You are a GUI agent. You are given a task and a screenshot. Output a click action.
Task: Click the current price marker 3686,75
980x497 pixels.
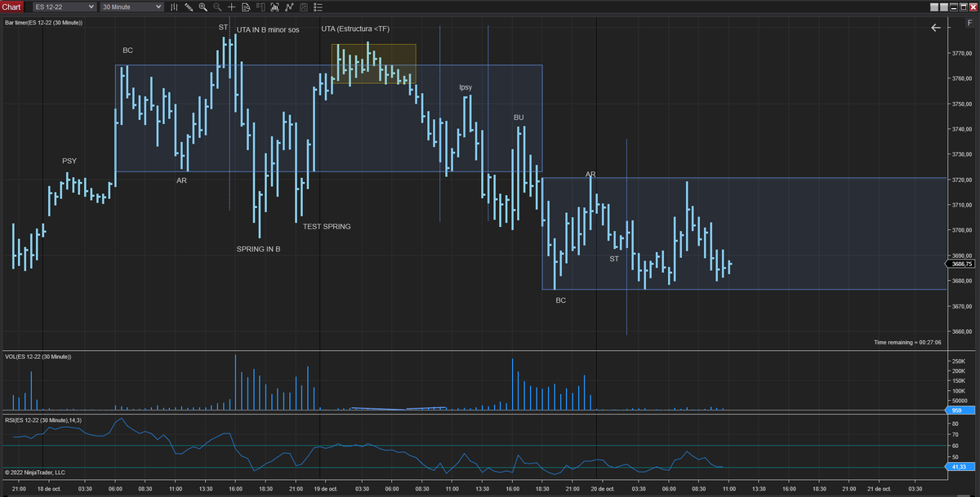[960, 264]
